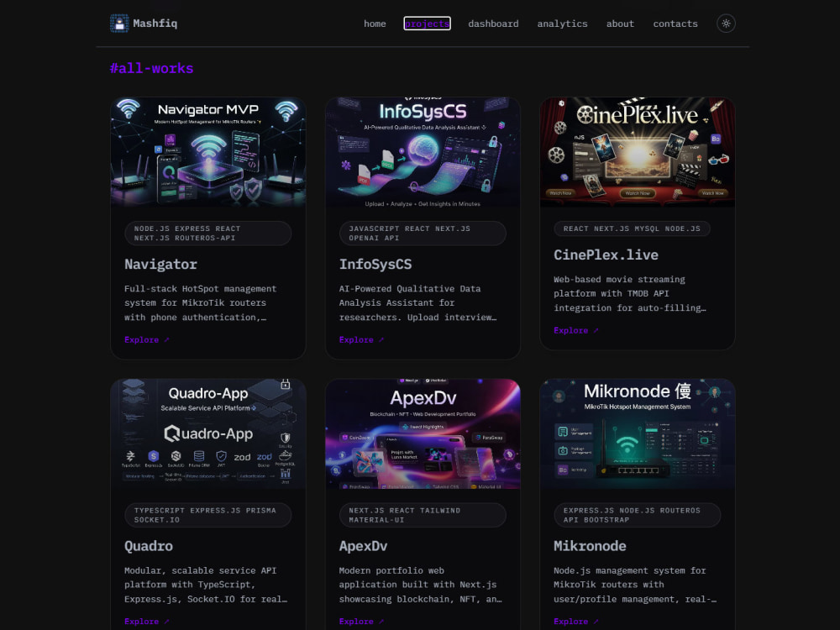Viewport: 840px width, 630px height.
Task: Click Explore link under Mikronode
Action: [x=576, y=622]
